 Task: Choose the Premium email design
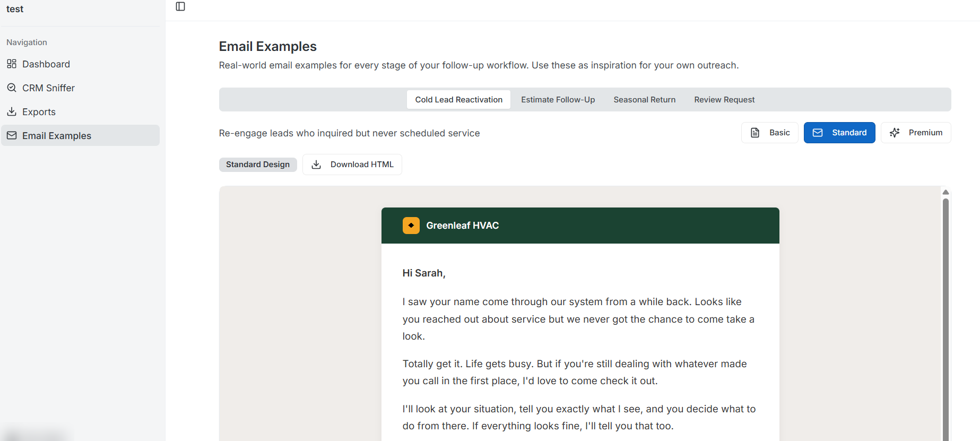(x=916, y=133)
